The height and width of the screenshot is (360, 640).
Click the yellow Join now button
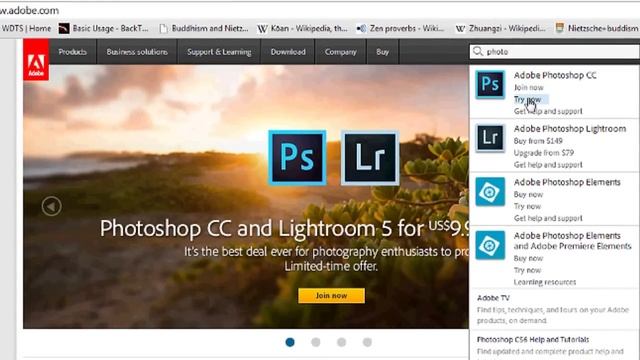331,296
